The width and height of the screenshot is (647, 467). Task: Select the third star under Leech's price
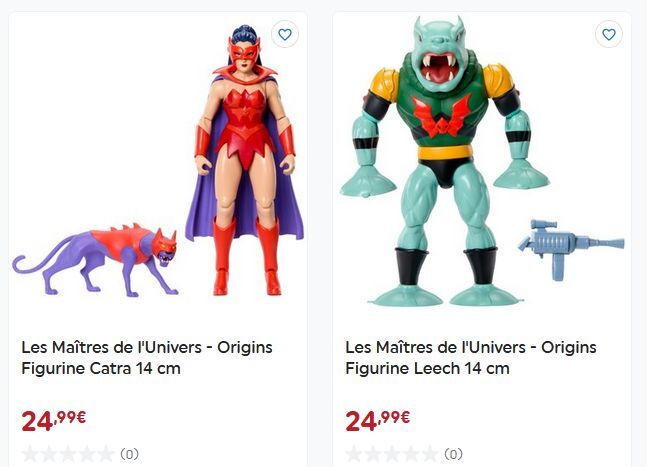tap(392, 454)
